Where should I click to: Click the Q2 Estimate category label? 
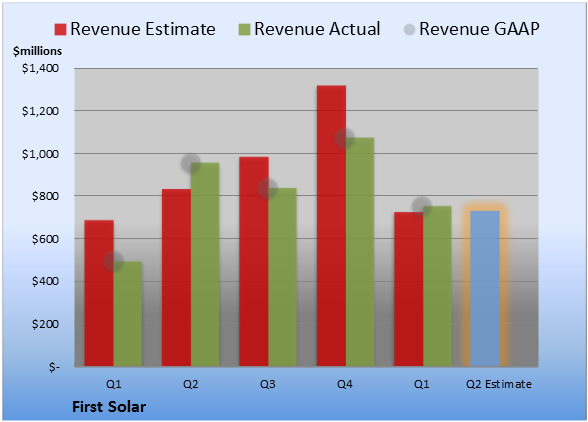tap(499, 384)
